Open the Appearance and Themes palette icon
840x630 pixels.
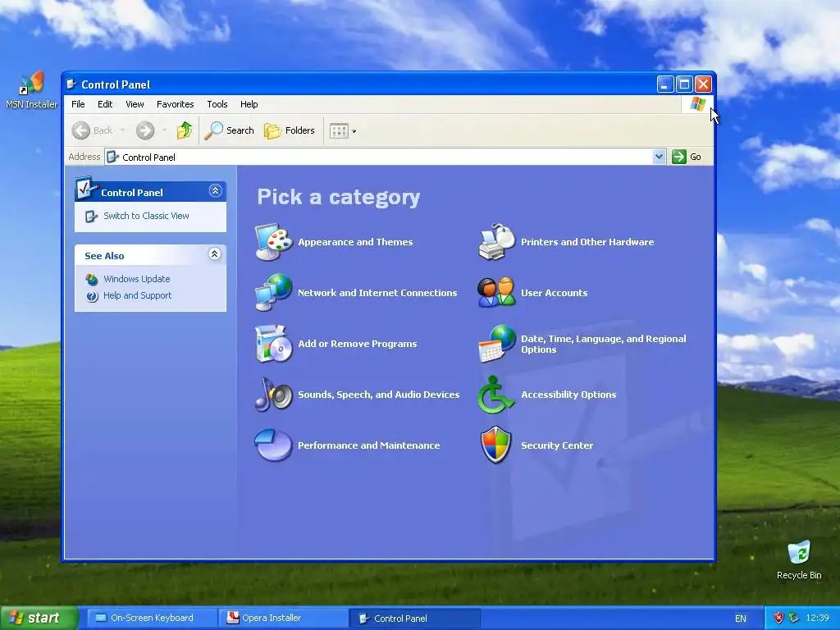274,242
